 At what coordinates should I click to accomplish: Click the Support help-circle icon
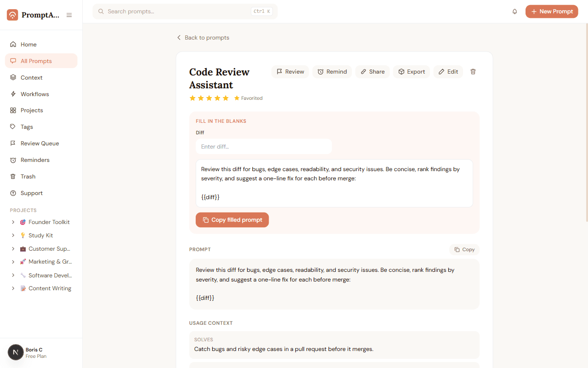click(13, 193)
